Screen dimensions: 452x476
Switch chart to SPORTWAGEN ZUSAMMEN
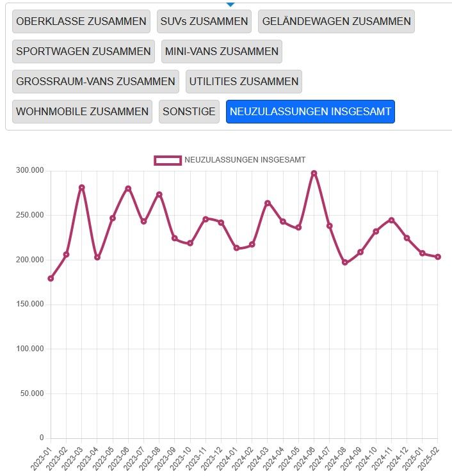[x=83, y=51]
